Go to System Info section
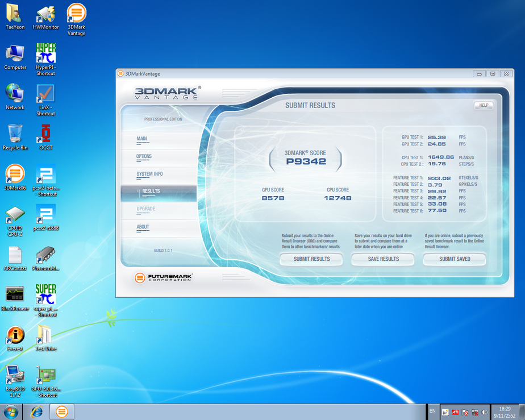This screenshot has width=525, height=420. (149, 174)
